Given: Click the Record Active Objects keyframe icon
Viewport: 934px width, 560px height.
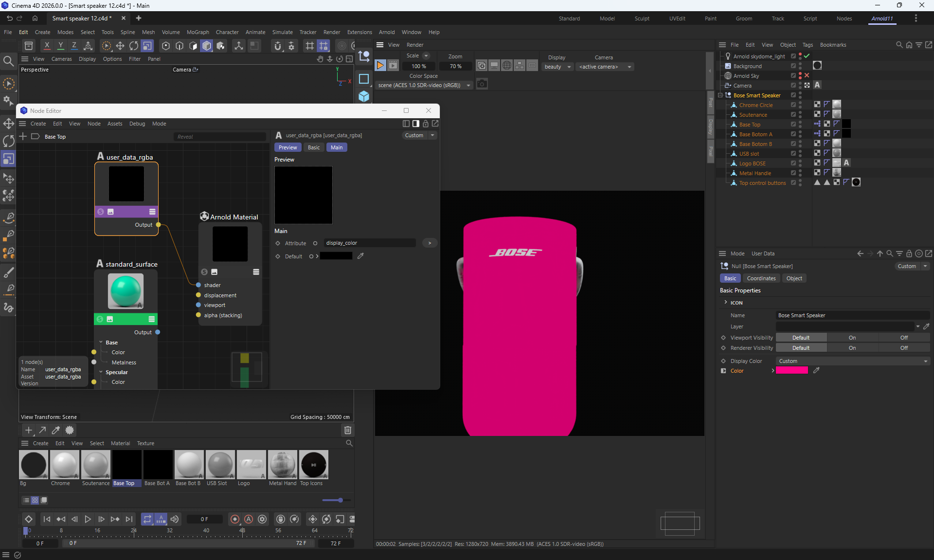Looking at the screenshot, I should 235,519.
